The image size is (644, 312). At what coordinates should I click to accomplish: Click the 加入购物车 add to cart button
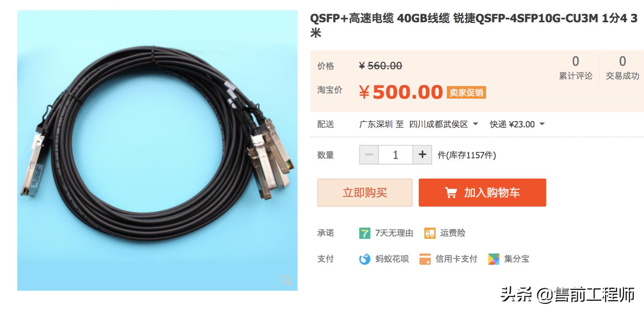click(x=482, y=193)
